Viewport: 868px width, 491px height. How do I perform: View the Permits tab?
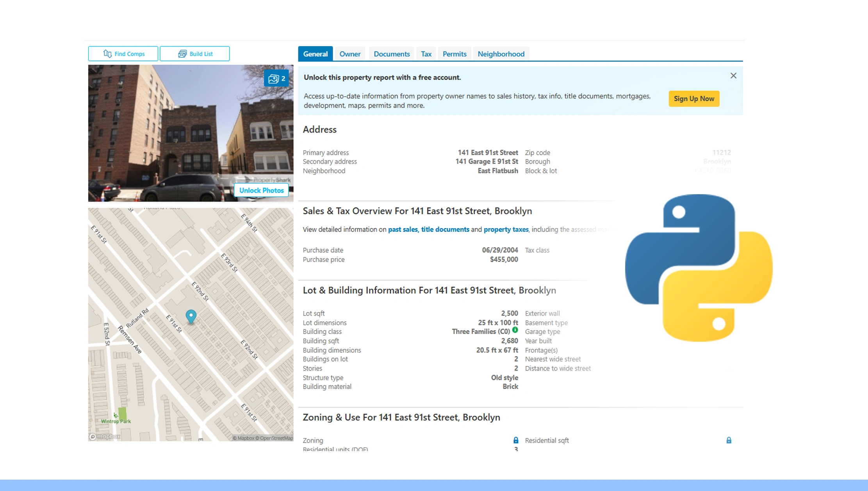[454, 54]
